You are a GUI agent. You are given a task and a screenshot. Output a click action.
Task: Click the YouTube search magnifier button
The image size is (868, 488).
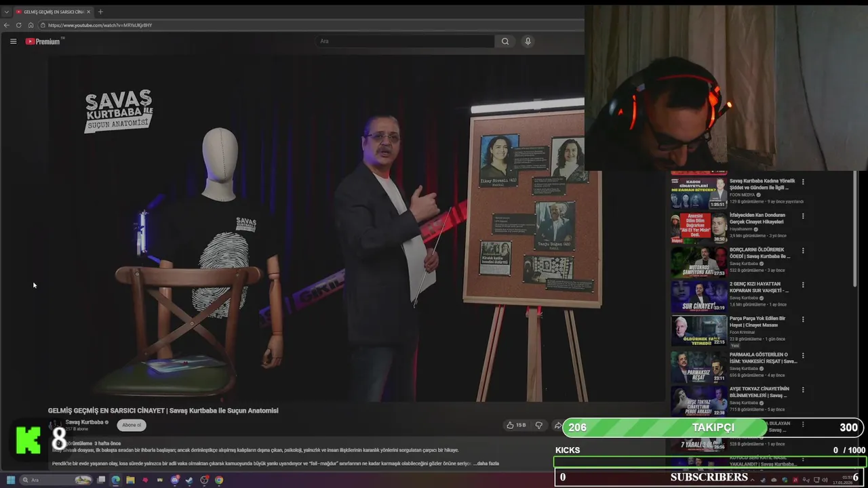(x=505, y=41)
